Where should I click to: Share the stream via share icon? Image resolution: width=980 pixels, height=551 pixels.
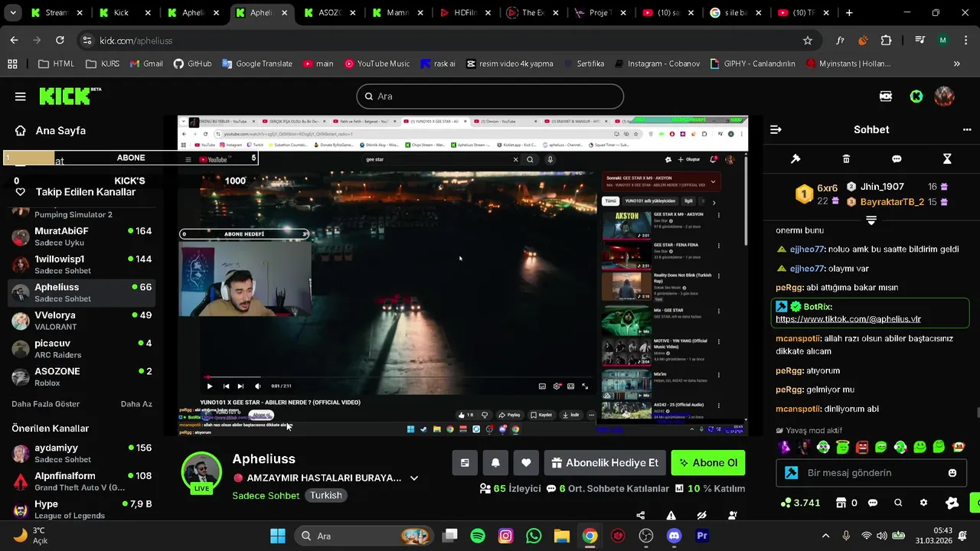click(x=641, y=516)
